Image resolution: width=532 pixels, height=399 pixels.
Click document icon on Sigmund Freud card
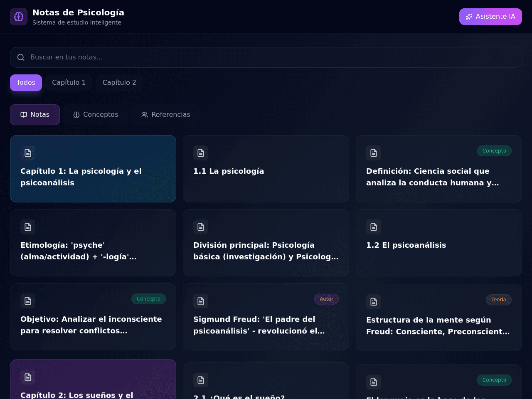click(201, 301)
